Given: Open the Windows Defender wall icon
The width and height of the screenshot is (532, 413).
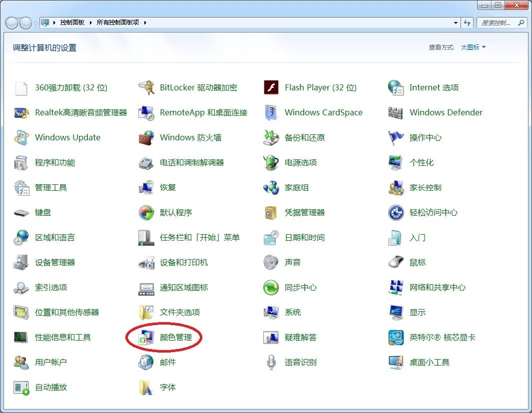Looking at the screenshot, I should 396,112.
